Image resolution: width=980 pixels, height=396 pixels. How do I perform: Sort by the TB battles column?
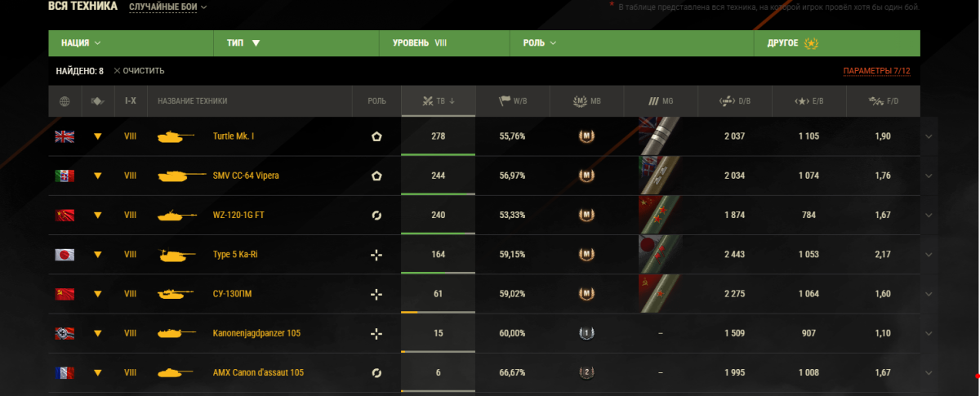[x=439, y=101]
